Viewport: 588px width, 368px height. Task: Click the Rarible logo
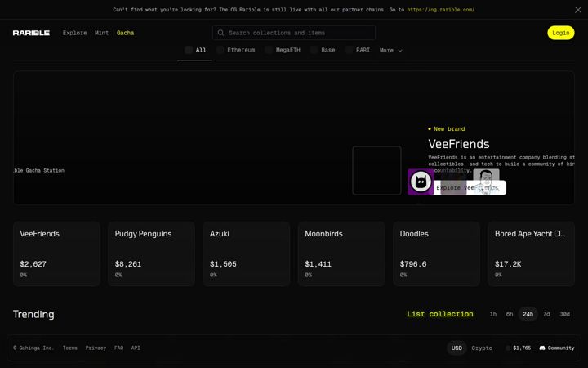click(x=31, y=33)
